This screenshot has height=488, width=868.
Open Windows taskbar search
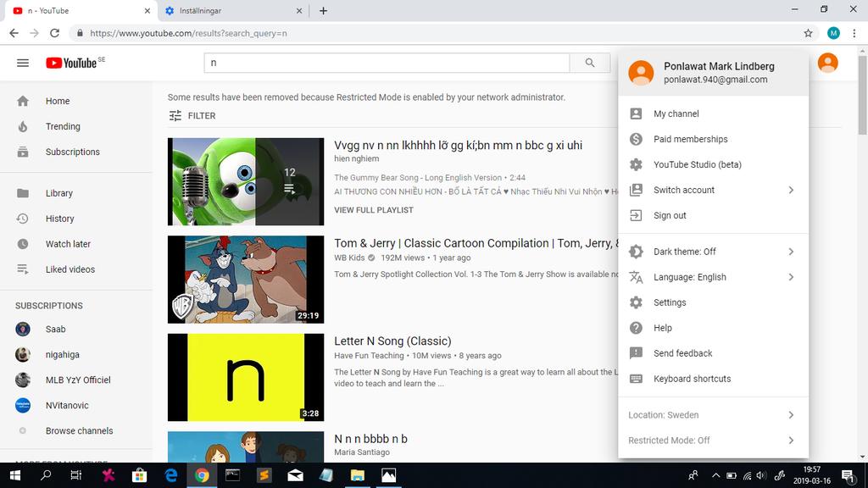click(x=46, y=475)
